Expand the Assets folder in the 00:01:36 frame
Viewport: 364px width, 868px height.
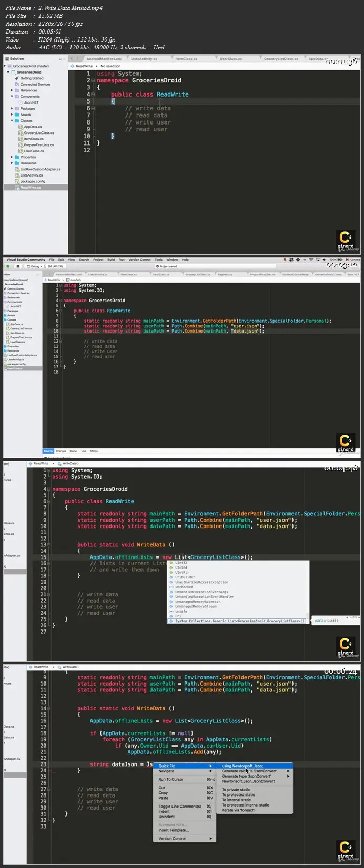click(12, 115)
